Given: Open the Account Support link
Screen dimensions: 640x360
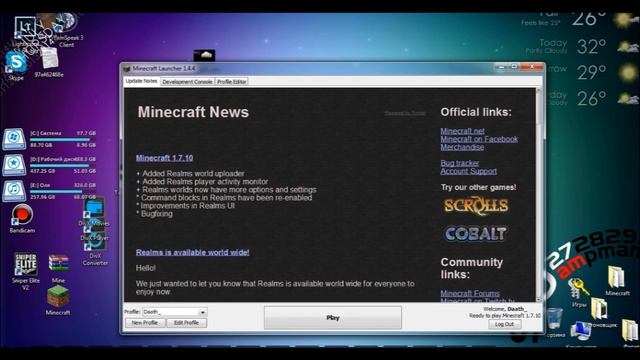Looking at the screenshot, I should tap(469, 171).
